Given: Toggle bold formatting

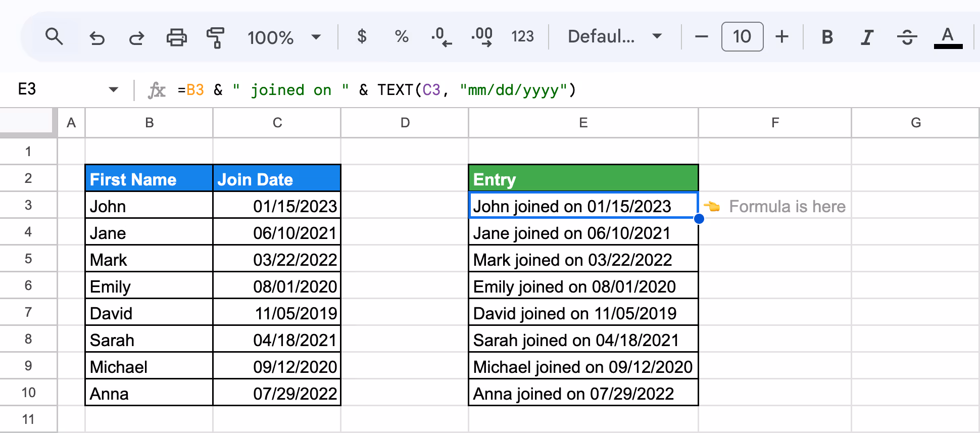Looking at the screenshot, I should (x=827, y=37).
